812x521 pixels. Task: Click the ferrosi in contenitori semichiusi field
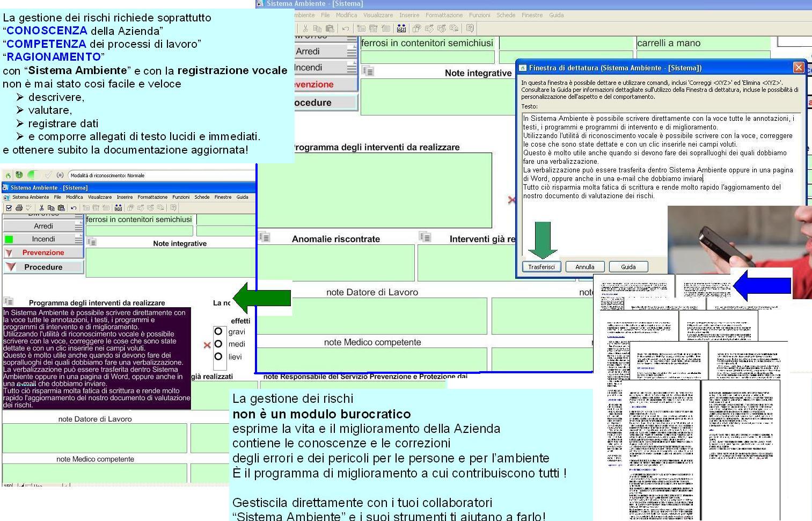pos(138,220)
